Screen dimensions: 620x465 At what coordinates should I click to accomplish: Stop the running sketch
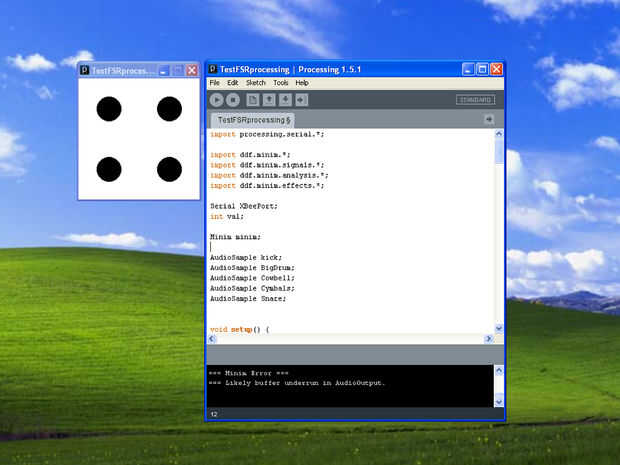click(x=233, y=100)
